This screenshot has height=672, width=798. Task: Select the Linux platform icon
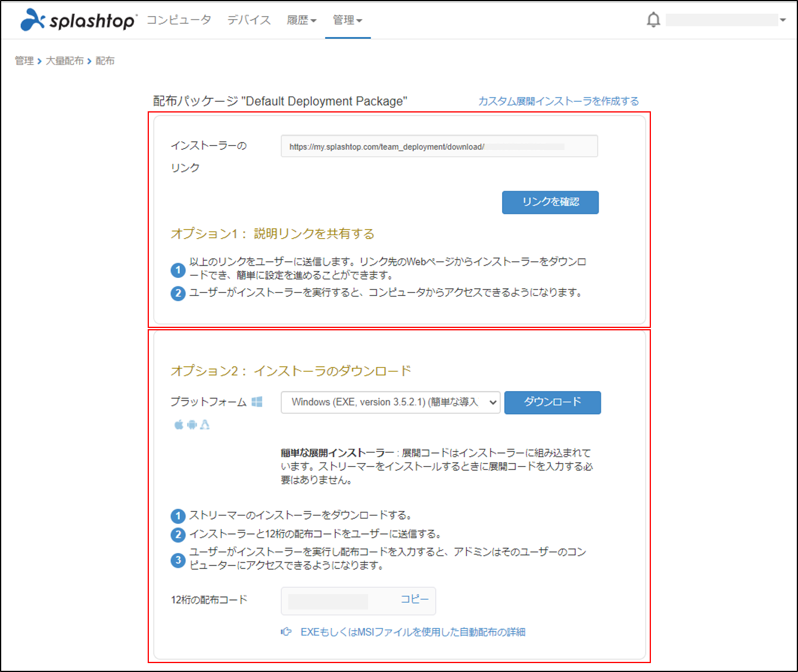point(205,424)
